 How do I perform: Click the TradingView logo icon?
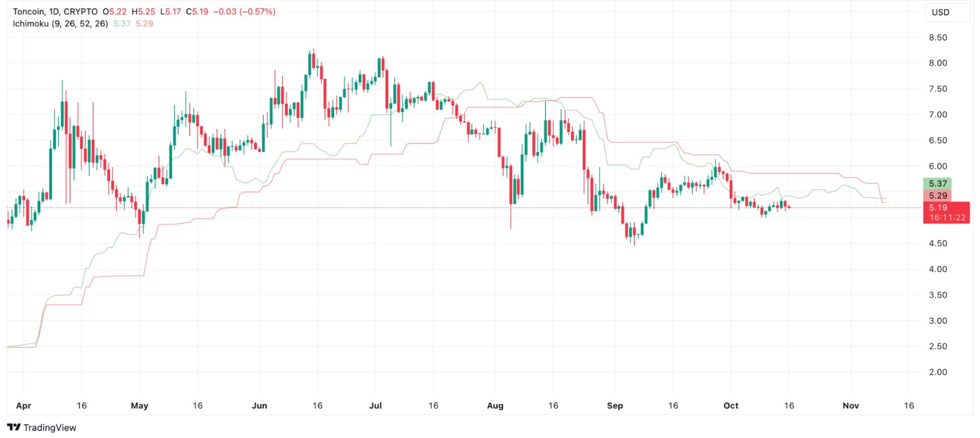click(x=14, y=427)
